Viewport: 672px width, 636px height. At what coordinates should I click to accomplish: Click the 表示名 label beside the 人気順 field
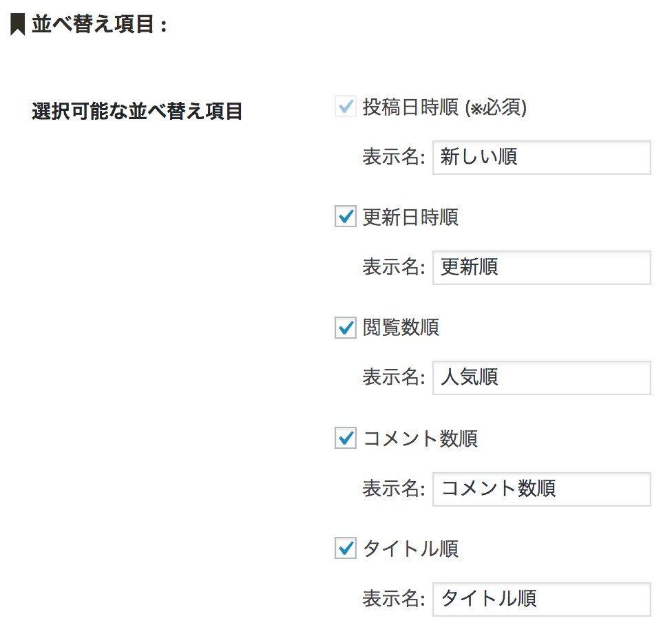click(392, 378)
